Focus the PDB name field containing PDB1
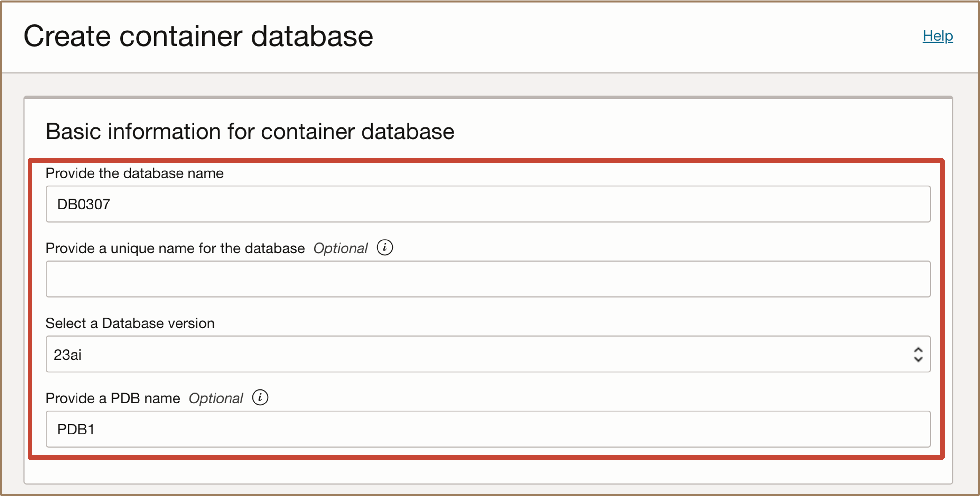This screenshot has width=980, height=496. point(488,429)
